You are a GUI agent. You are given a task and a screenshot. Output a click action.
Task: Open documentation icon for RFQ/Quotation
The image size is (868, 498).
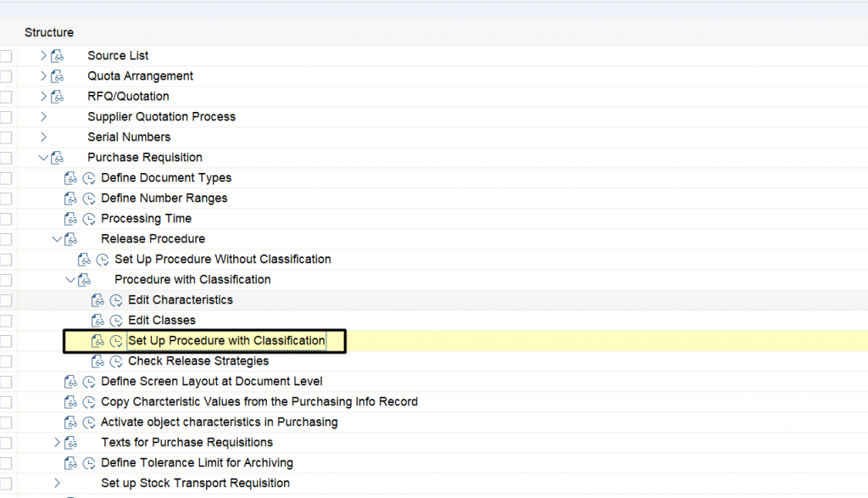click(58, 97)
